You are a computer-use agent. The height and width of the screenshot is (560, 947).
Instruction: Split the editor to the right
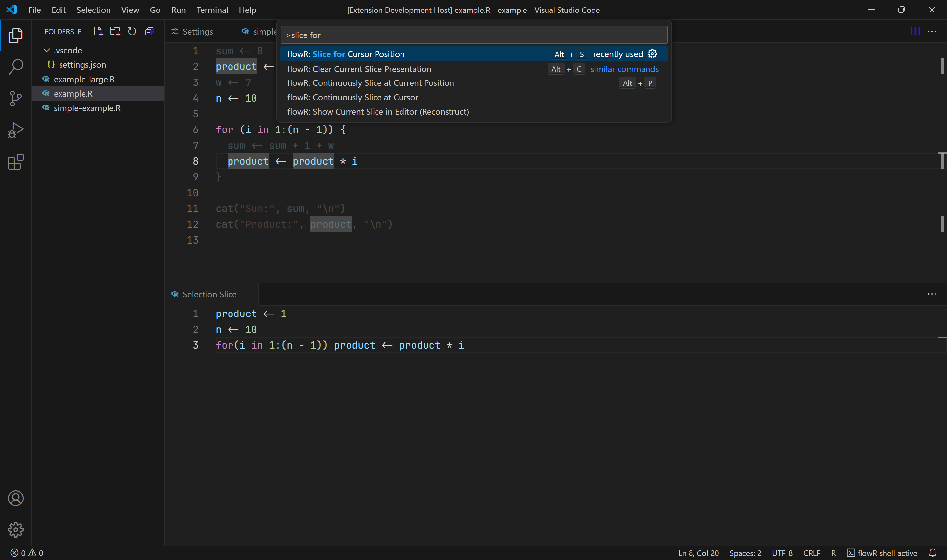914,31
